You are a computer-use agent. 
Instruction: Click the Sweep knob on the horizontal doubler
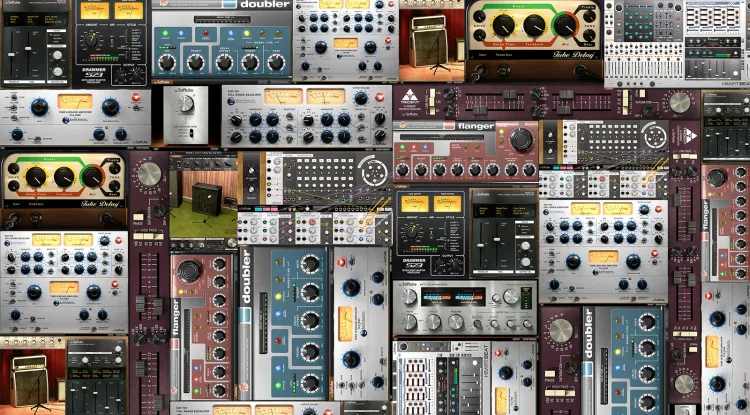(x=249, y=63)
